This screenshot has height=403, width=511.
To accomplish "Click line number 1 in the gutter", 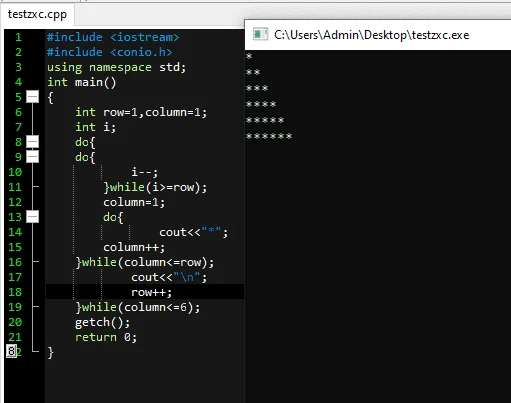I will tap(18, 37).
